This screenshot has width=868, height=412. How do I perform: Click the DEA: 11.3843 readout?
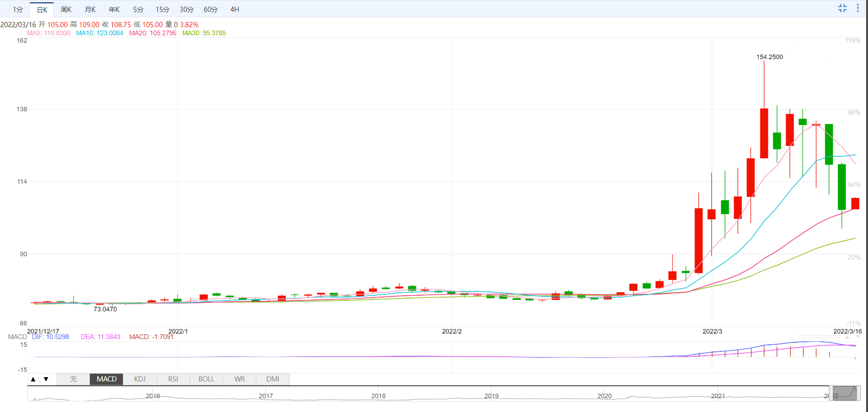click(101, 337)
